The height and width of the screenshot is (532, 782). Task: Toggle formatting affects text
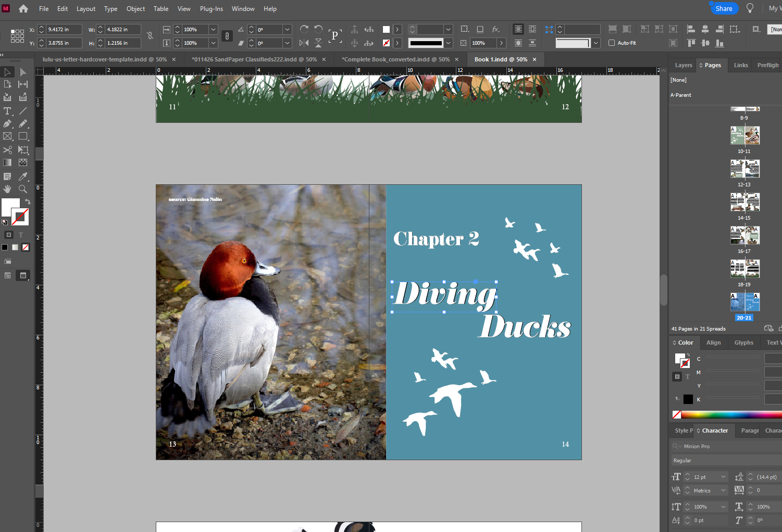click(21, 235)
